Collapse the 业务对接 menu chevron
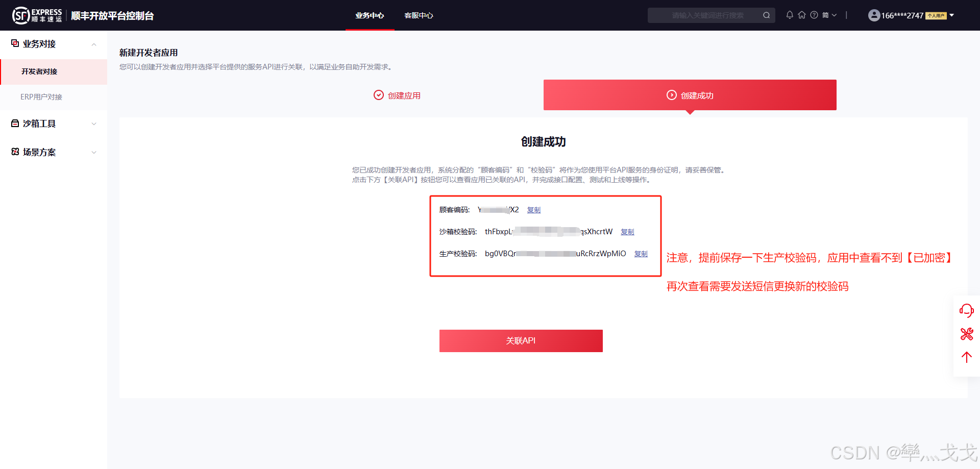Viewport: 980px width, 469px height. click(x=94, y=44)
